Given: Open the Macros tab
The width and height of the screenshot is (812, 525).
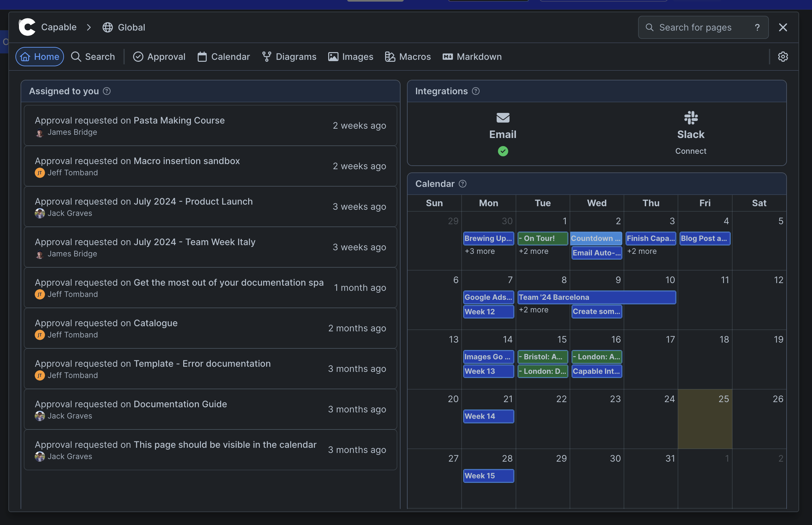Looking at the screenshot, I should [408, 57].
